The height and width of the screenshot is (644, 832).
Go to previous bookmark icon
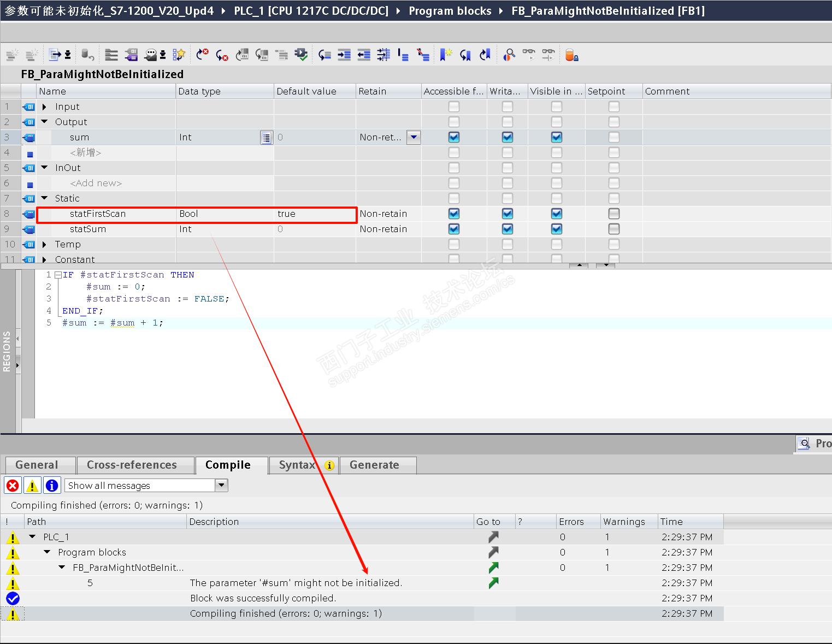point(485,55)
